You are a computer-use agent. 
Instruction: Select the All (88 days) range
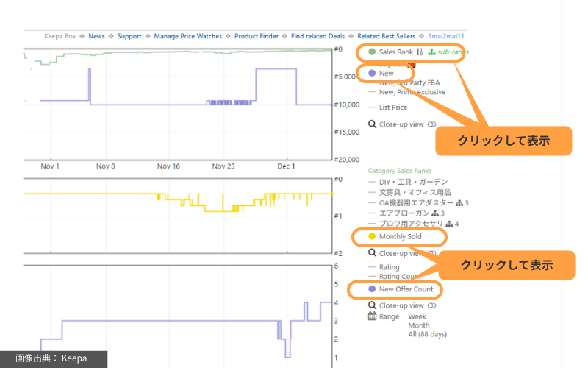point(427,334)
